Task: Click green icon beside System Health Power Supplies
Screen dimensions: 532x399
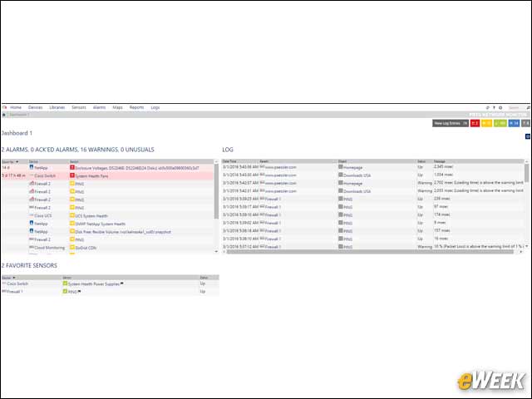Action: [65, 283]
